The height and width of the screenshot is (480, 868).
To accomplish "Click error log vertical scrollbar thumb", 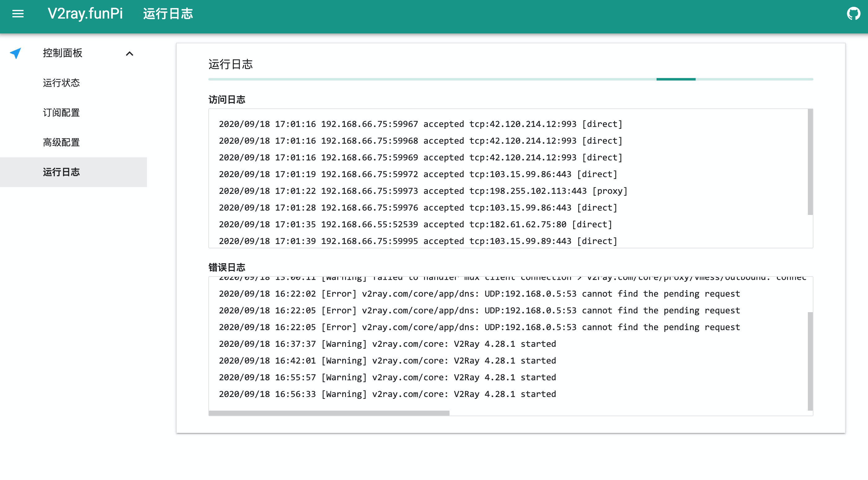I will pos(810,361).
